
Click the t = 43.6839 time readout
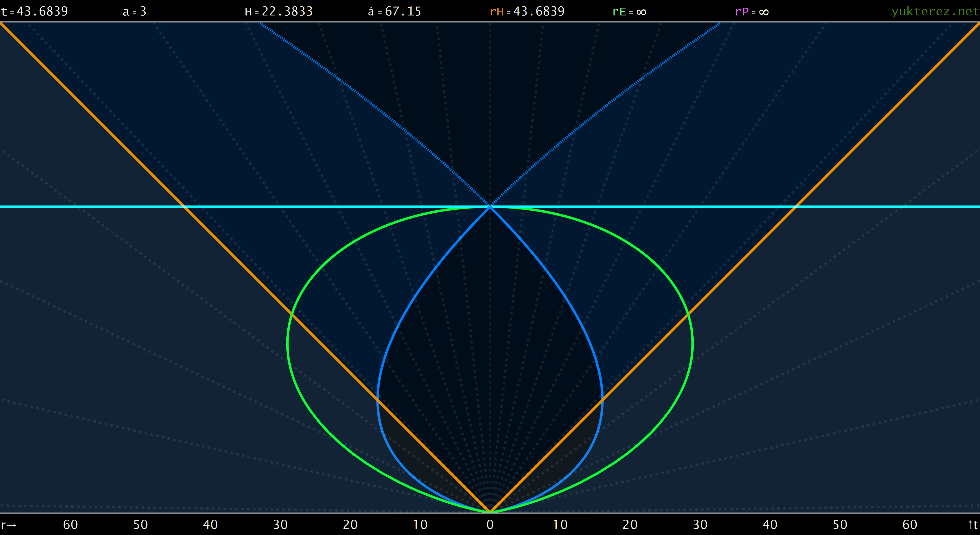[x=34, y=11]
